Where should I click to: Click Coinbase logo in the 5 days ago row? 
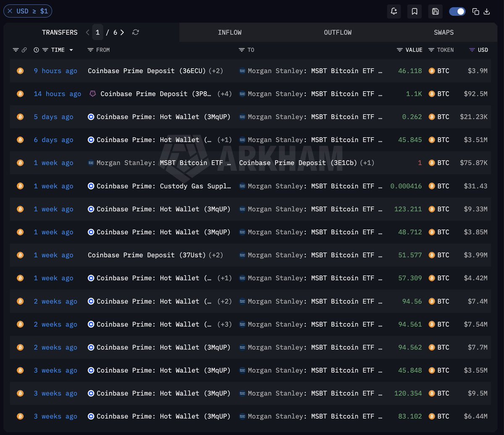(x=91, y=117)
